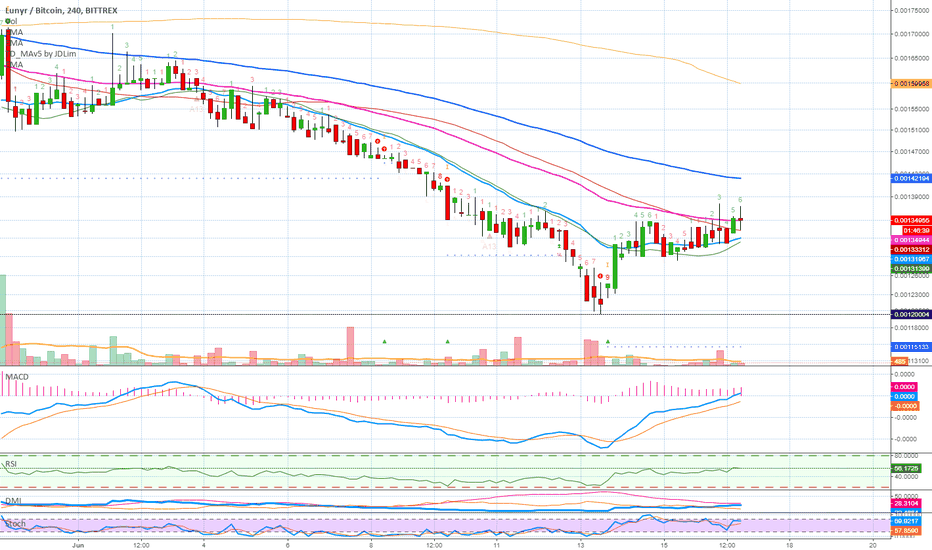This screenshot has height=550, width=932.
Task: Click the 0.00147000 price axis label
Action: click(912, 152)
